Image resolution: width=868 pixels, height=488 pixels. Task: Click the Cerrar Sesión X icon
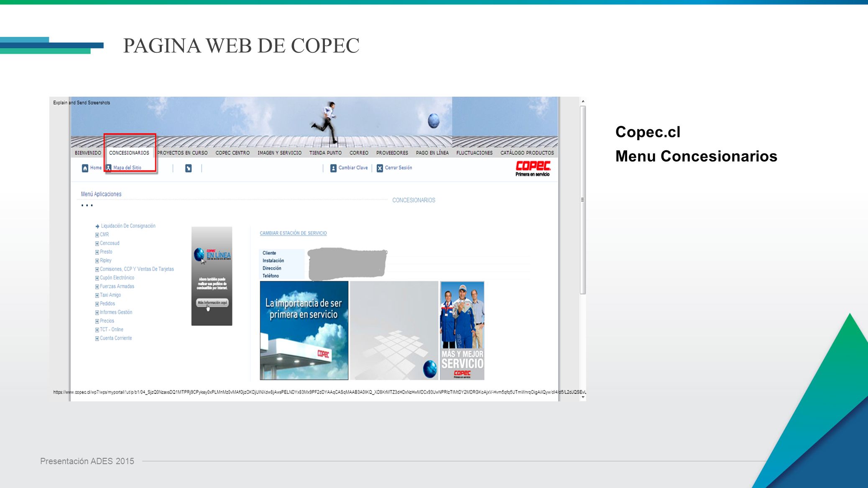380,168
